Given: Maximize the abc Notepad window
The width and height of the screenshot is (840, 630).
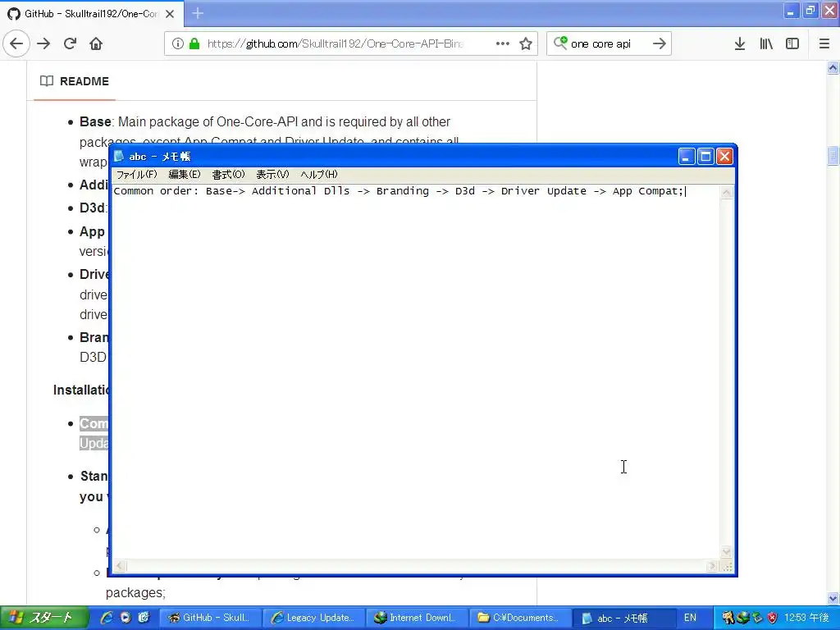Looking at the screenshot, I should (x=705, y=157).
